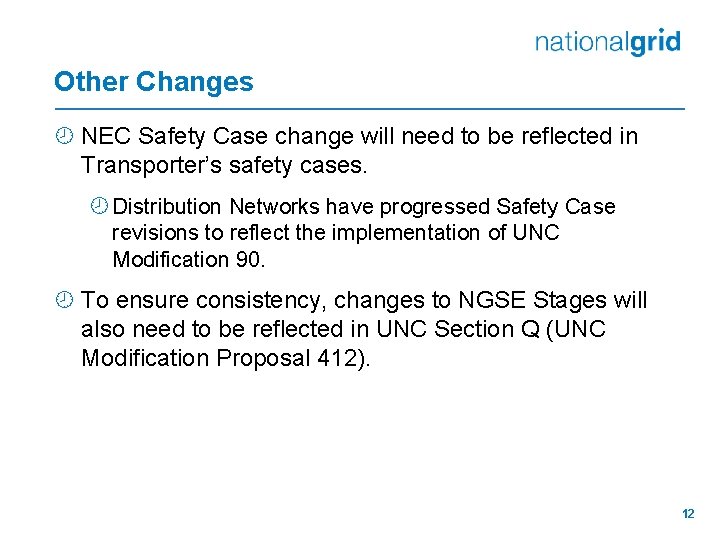Click the words NGSE Stages
Viewport: 720px width, 540px height.
pyautogui.click(x=533, y=300)
